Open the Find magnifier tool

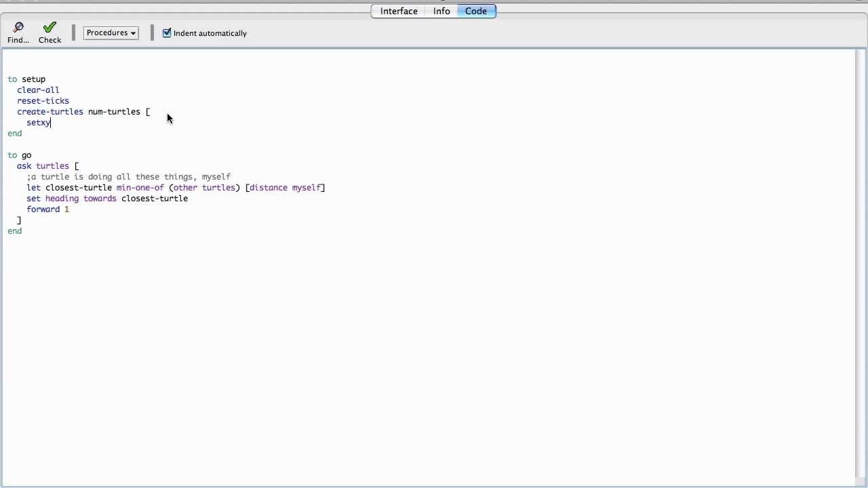tap(18, 33)
